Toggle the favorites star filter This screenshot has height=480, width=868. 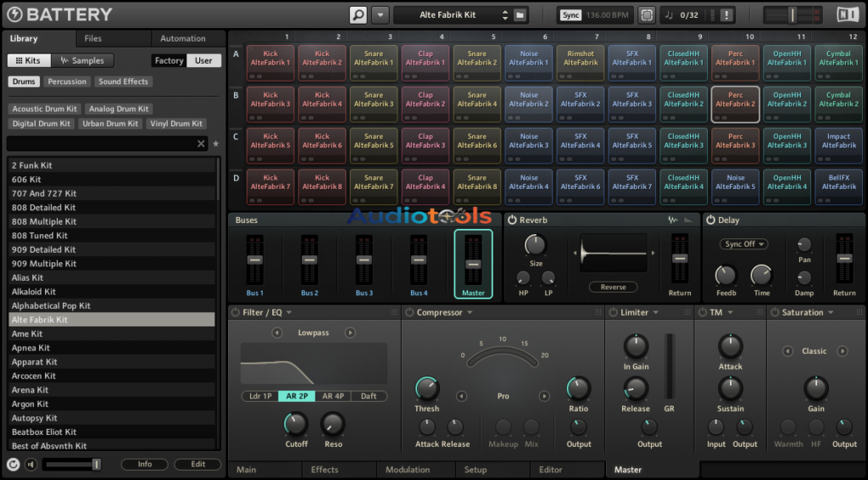click(216, 143)
